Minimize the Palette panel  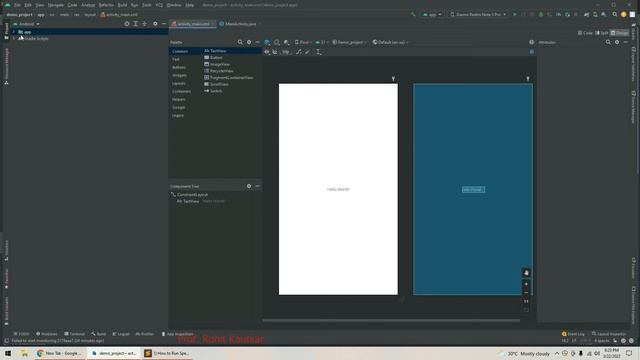point(258,42)
